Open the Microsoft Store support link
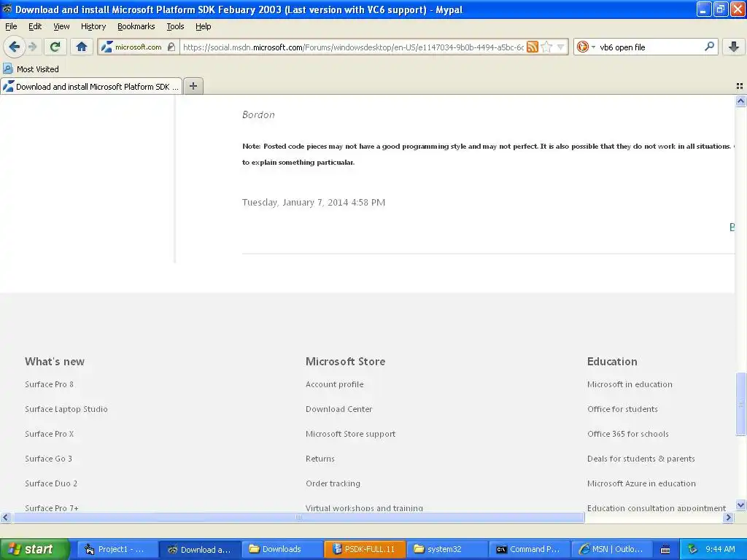Viewport: 747px width, 560px height. click(350, 434)
